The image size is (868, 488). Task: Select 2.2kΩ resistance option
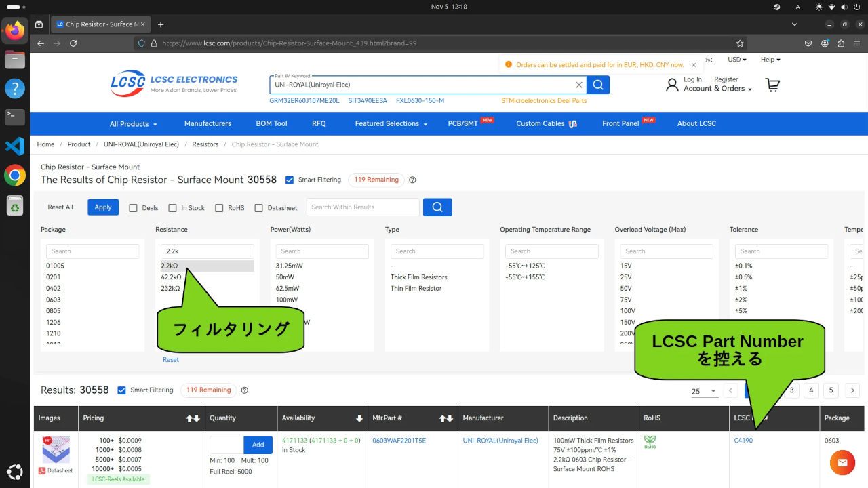tap(207, 266)
